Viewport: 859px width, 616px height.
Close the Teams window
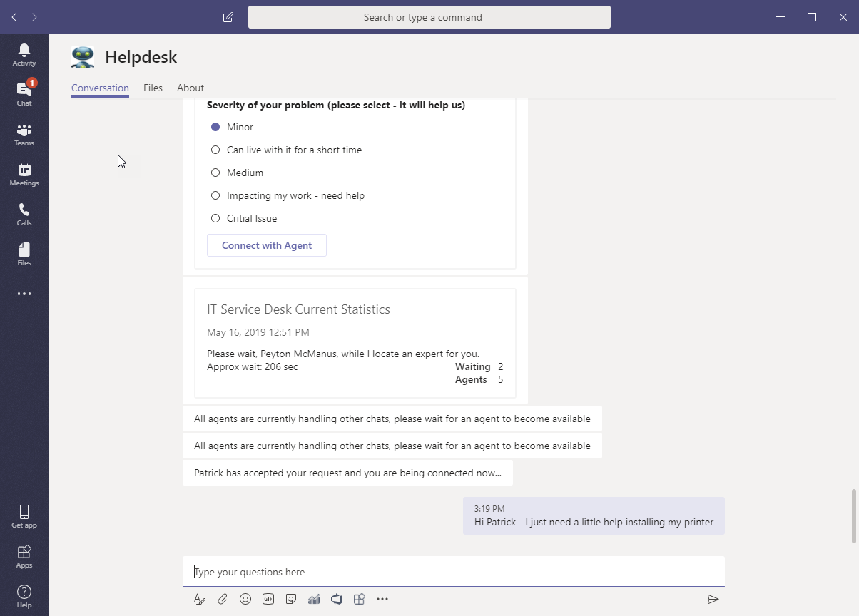(843, 17)
